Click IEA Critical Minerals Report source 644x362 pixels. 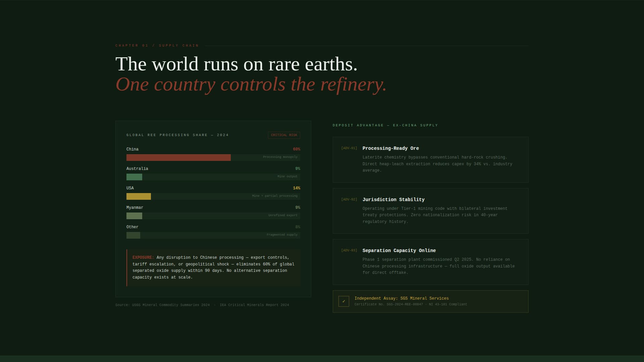coord(254,305)
